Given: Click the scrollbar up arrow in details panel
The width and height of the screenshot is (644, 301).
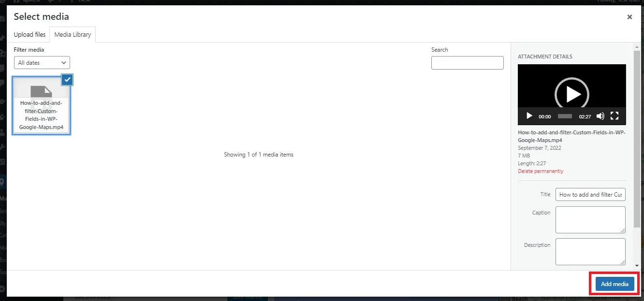Looking at the screenshot, I should [x=637, y=46].
